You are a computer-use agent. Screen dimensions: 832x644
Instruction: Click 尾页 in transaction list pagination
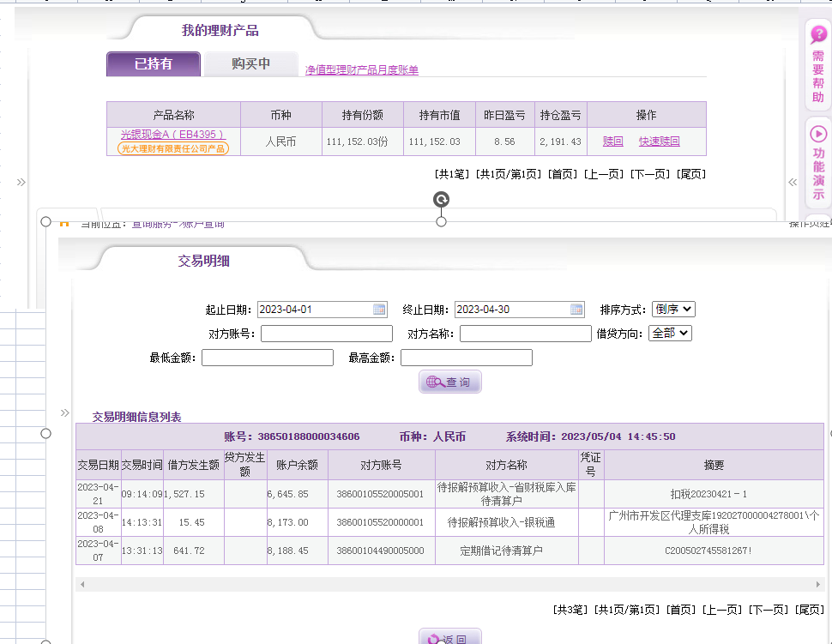pyautogui.click(x=810, y=610)
